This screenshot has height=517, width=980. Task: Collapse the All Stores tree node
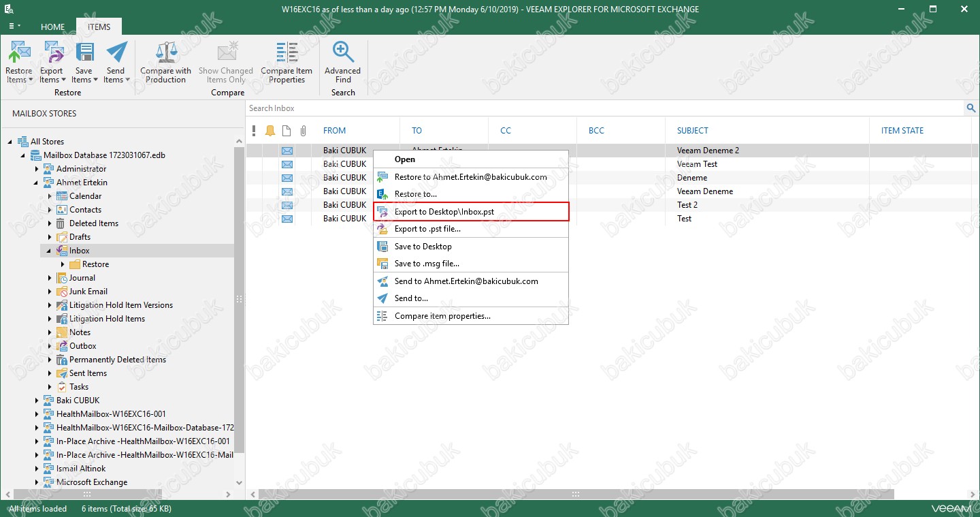tap(10, 142)
